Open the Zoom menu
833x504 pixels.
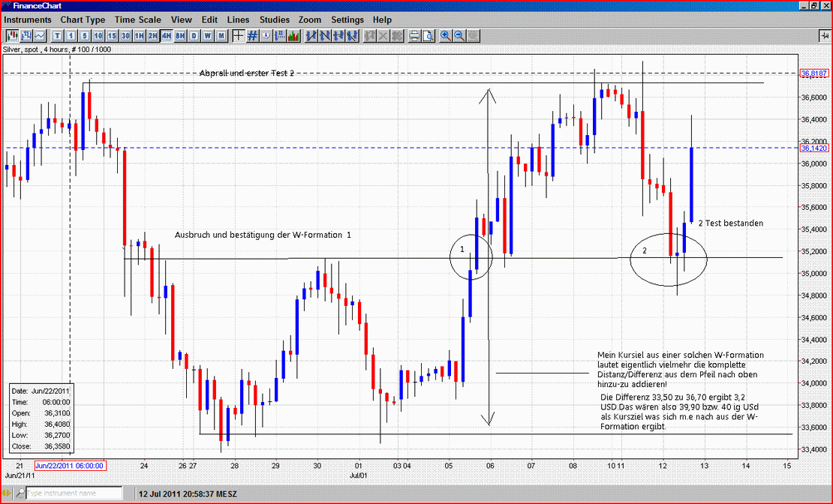(310, 19)
